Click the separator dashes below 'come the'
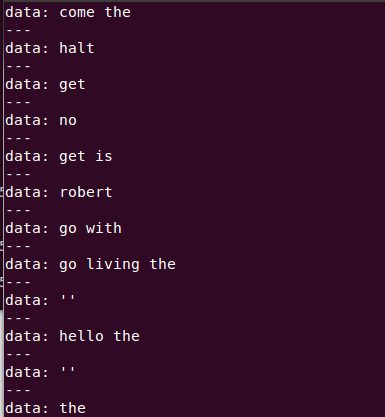Image resolution: width=385 pixels, height=417 pixels. [x=19, y=30]
